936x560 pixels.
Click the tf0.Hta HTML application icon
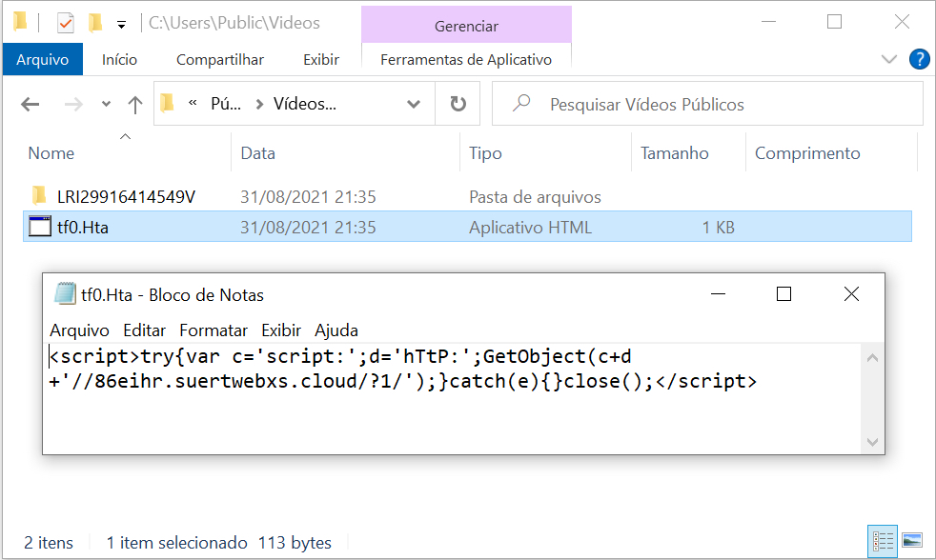(x=40, y=227)
